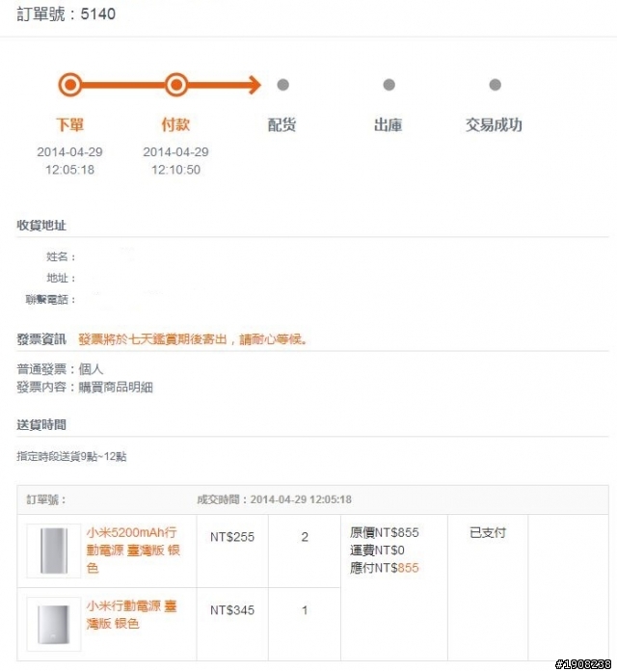Click the orange progress arrow head

click(255, 85)
